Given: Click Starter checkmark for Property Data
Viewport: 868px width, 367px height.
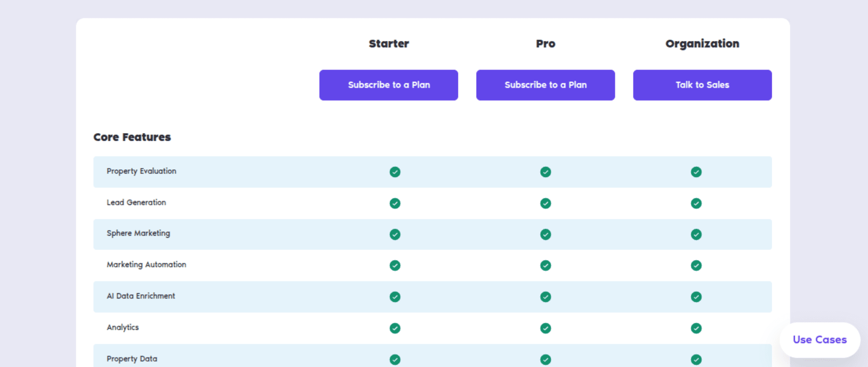Looking at the screenshot, I should [x=395, y=360].
